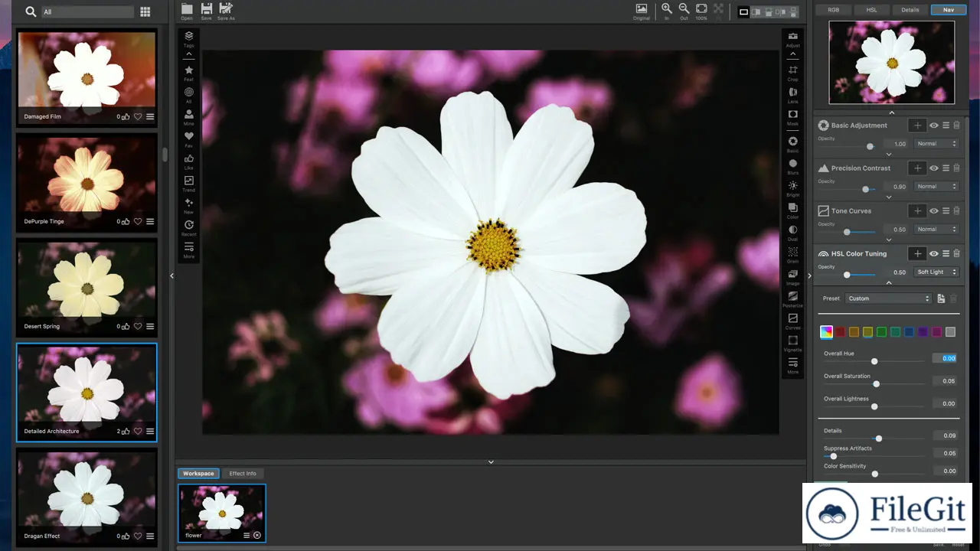Open the Bright filter category
Screen dimensions: 980x551
tap(792, 188)
